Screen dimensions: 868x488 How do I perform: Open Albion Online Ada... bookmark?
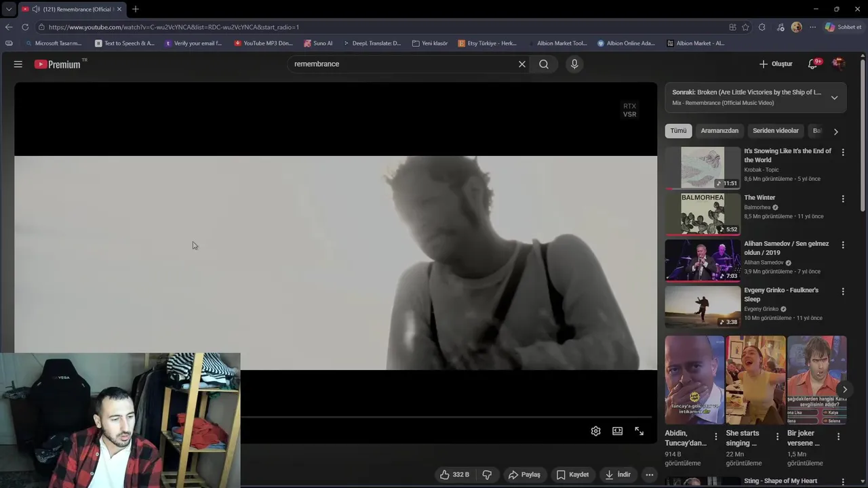tap(626, 43)
